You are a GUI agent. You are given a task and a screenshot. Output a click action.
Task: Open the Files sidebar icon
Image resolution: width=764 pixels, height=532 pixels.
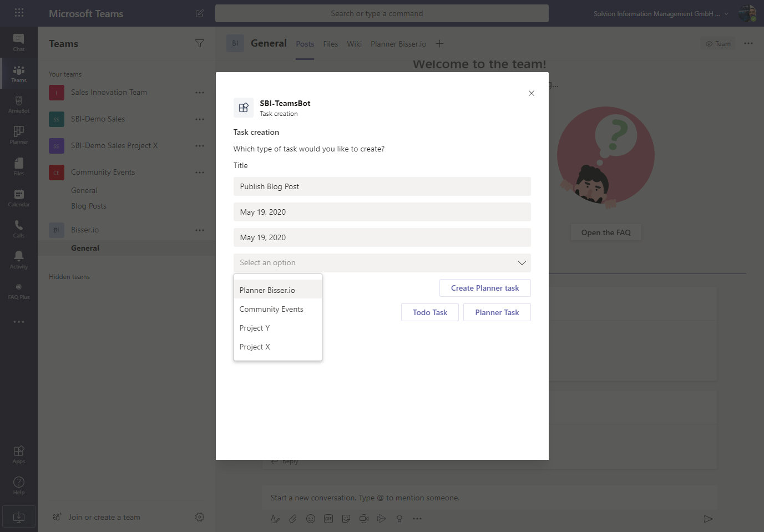pos(19,166)
